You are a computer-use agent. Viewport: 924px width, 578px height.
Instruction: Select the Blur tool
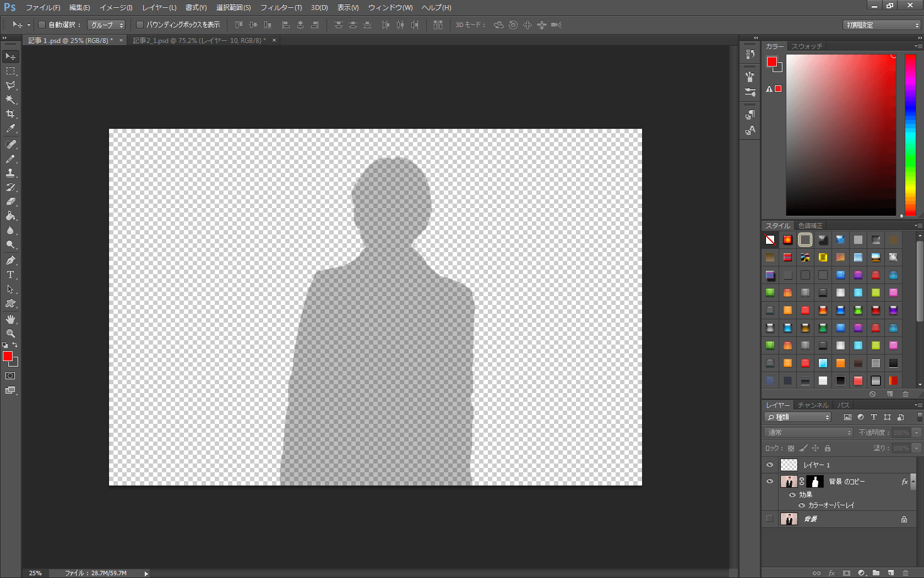10,230
